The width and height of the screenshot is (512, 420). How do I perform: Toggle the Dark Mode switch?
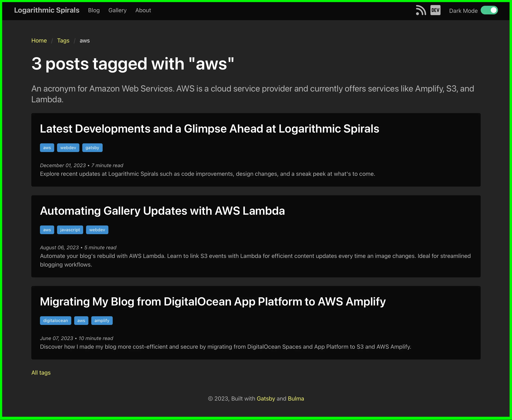[x=489, y=10]
